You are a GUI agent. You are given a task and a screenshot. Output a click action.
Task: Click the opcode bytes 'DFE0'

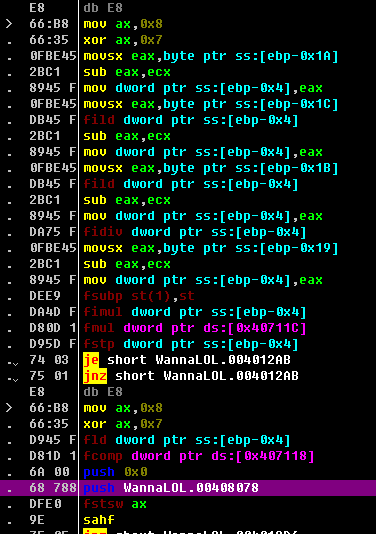(x=45, y=504)
